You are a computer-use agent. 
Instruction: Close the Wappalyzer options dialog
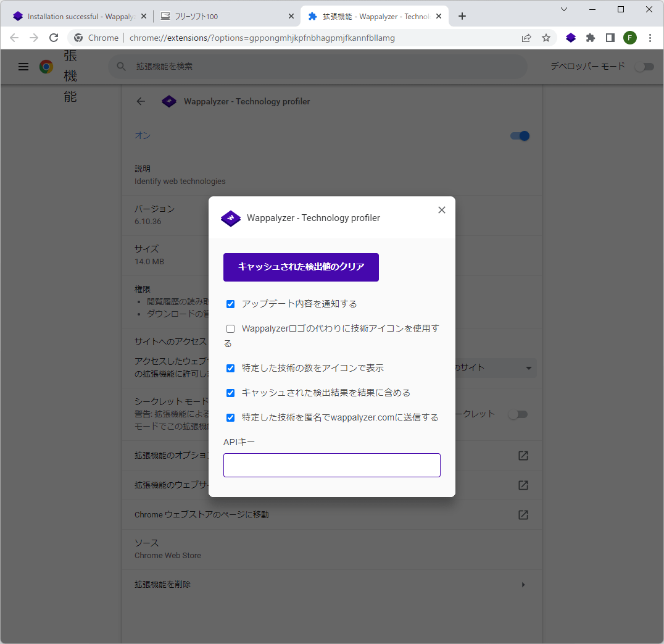point(442,210)
